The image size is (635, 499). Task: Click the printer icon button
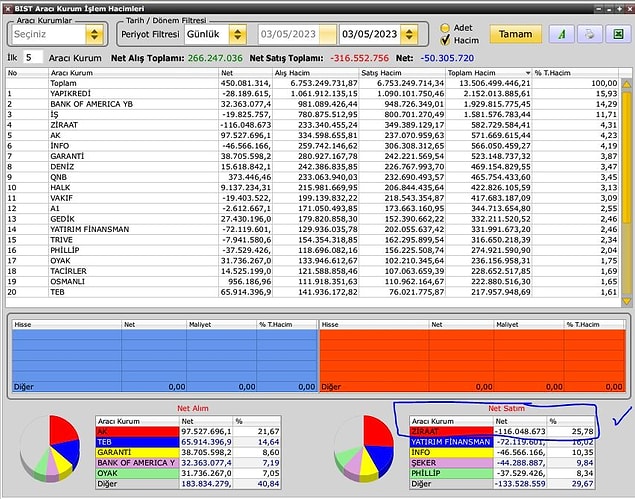pos(589,34)
